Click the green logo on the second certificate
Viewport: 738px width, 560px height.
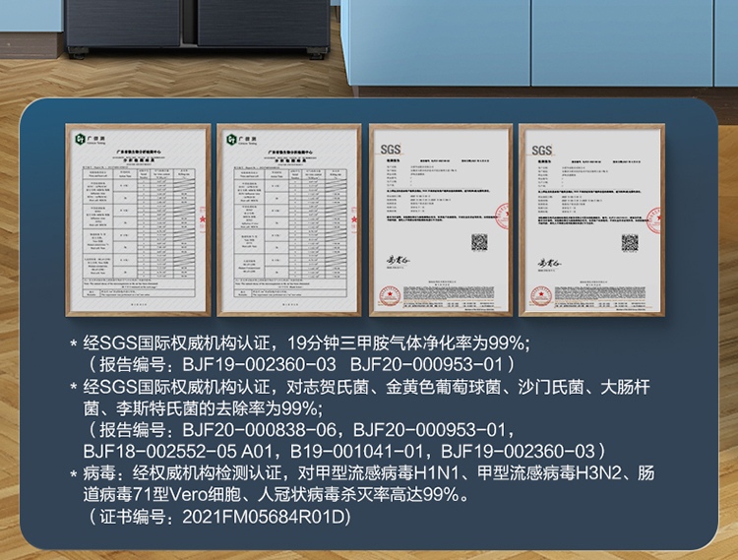tap(235, 142)
